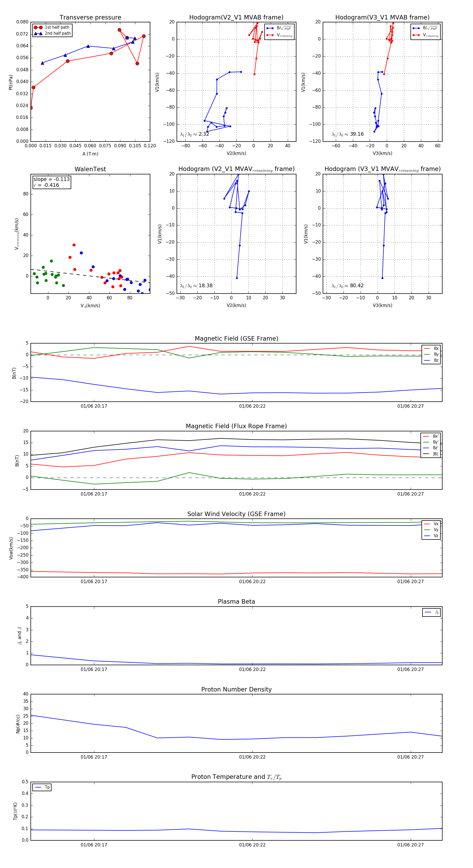This screenshot has height=868, width=473.
Task: Click '01/06 20:27' tick under Plasma Beta plot
Action: click(x=410, y=669)
